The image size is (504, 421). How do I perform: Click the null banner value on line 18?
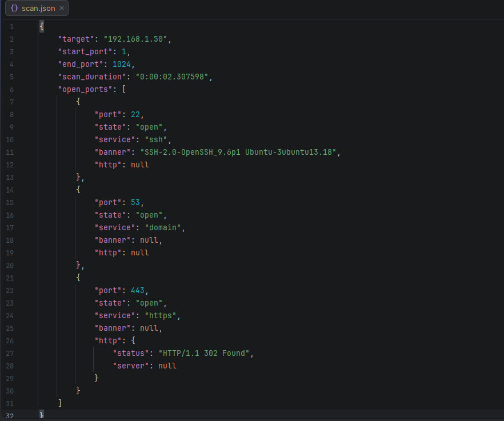pos(149,240)
